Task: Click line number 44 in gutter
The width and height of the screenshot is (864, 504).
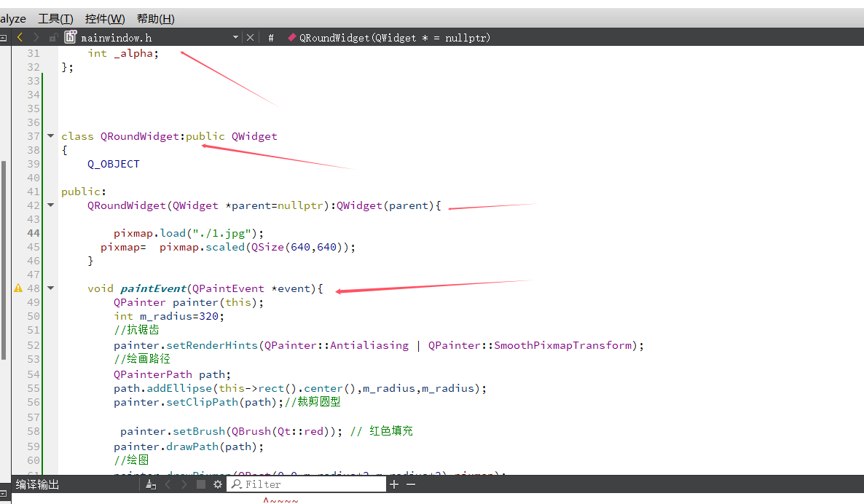Action: [33, 233]
